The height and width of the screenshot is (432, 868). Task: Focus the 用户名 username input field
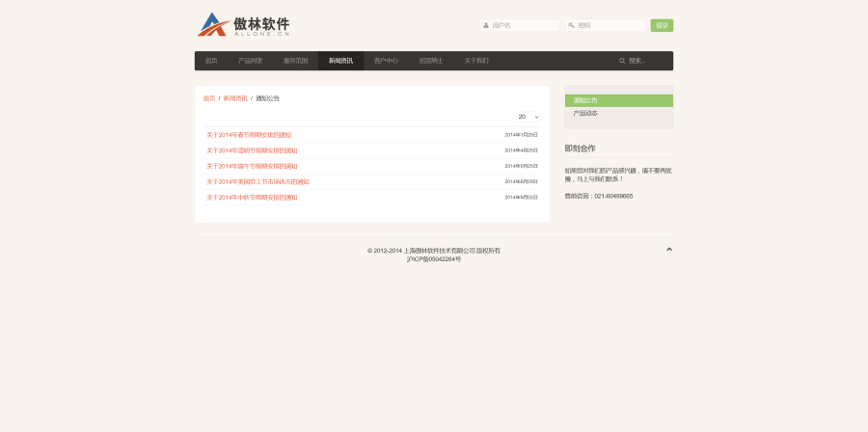click(x=520, y=25)
